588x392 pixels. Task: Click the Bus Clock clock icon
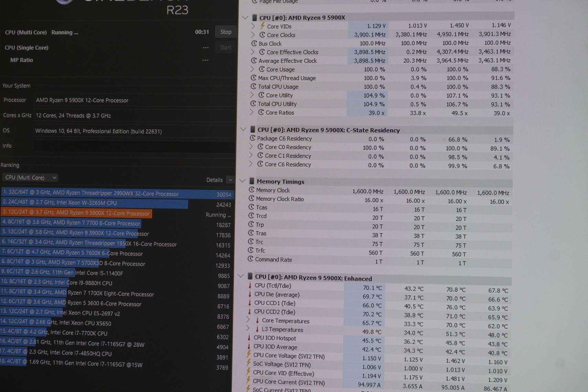click(254, 43)
